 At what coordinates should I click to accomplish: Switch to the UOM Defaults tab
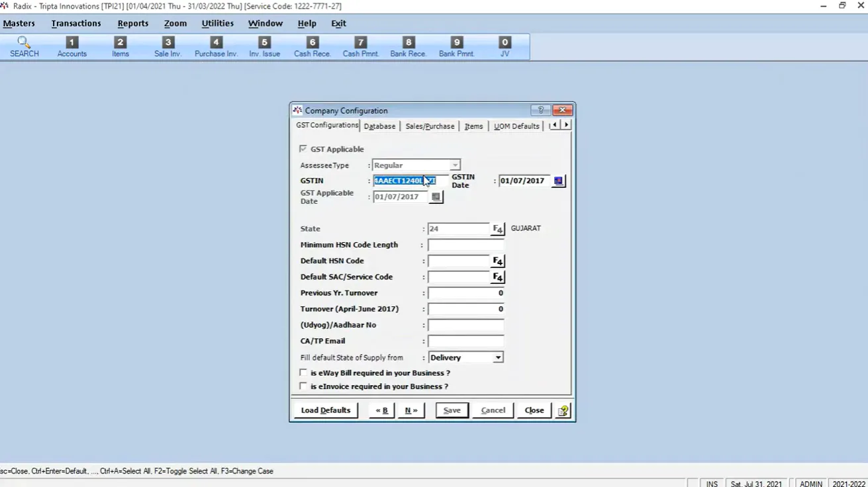(516, 126)
